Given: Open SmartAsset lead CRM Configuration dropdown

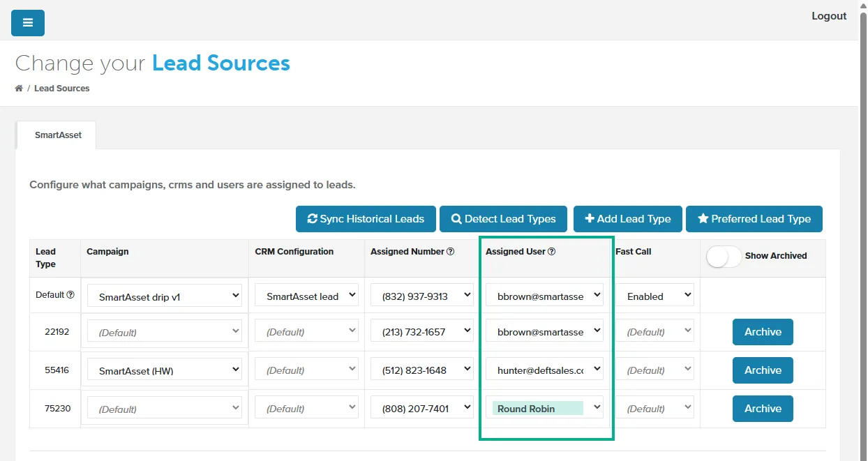Looking at the screenshot, I should coord(306,296).
